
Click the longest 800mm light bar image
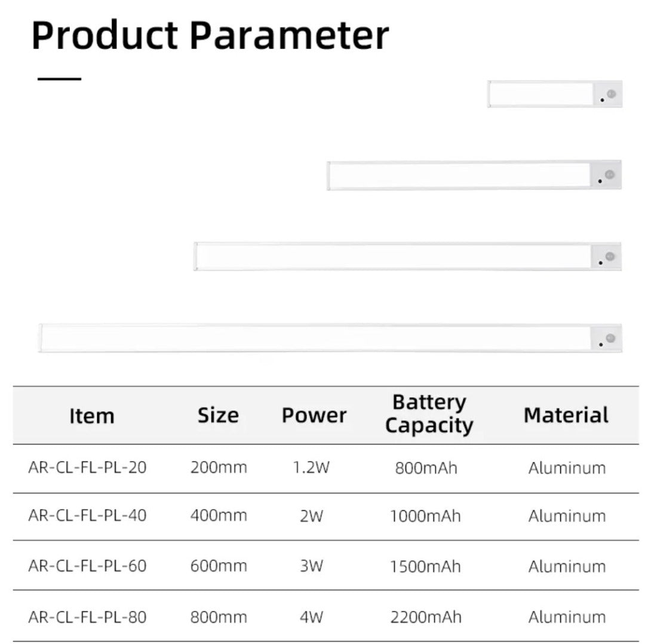point(330,338)
